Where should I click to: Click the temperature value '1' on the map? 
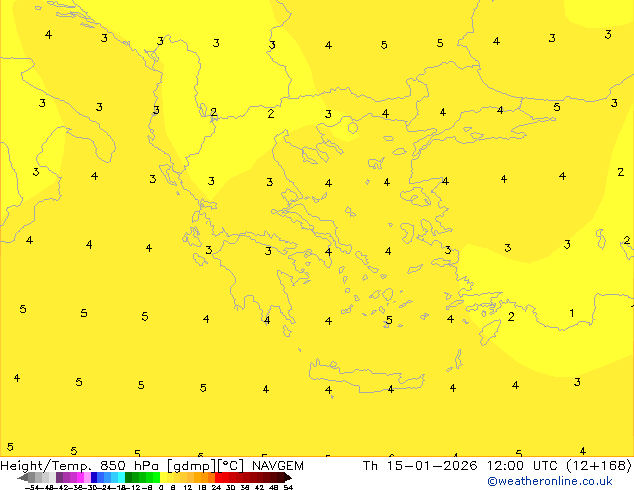click(x=572, y=313)
